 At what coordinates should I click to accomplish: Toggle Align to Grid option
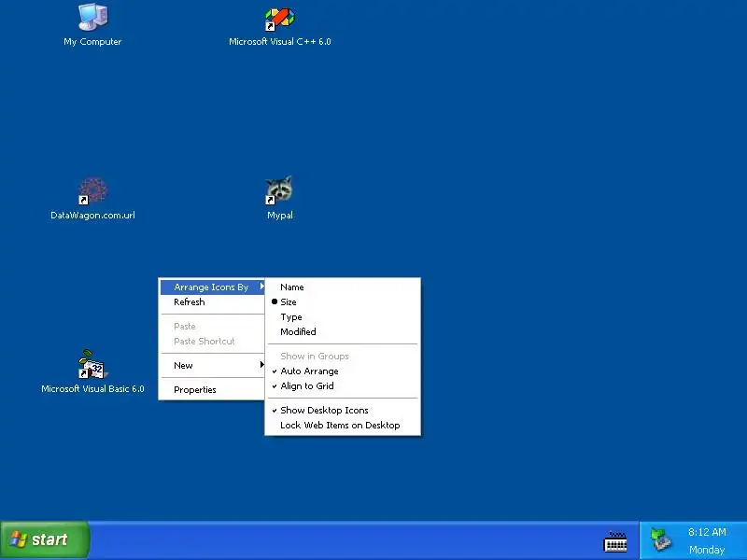pos(343,386)
